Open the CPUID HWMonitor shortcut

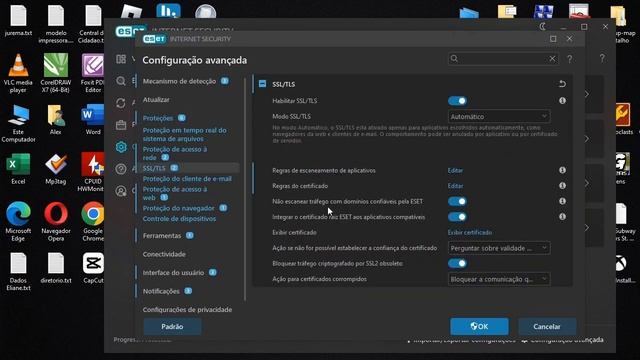tap(93, 172)
